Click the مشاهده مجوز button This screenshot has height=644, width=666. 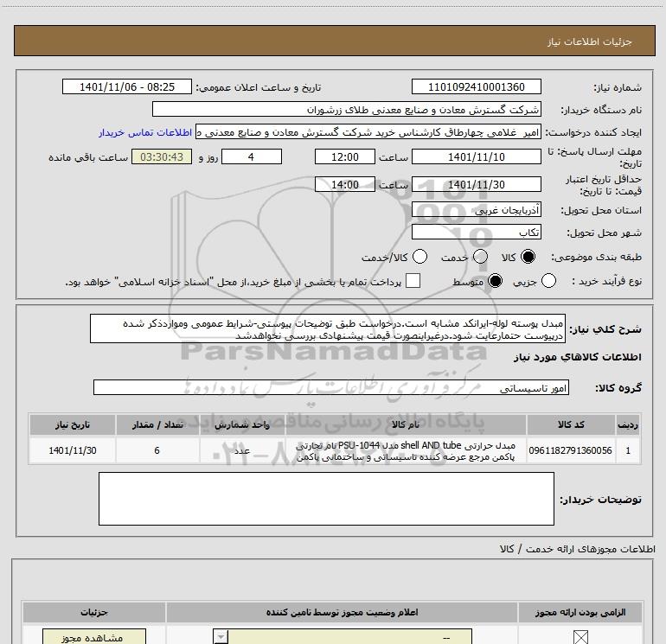point(94,637)
